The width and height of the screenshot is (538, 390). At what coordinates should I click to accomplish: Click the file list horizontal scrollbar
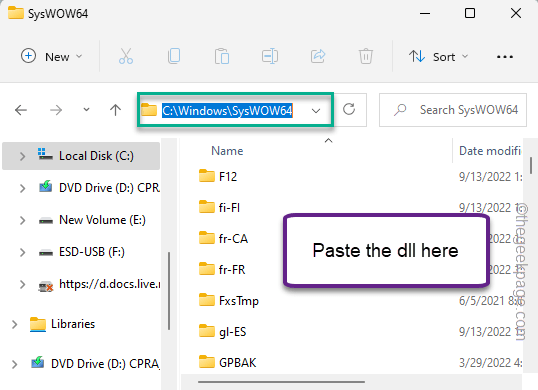pos(281,381)
